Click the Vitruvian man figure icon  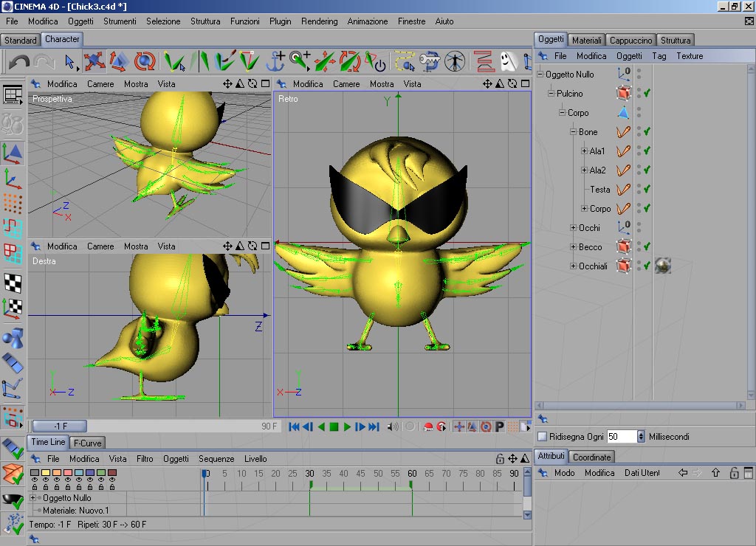455,61
